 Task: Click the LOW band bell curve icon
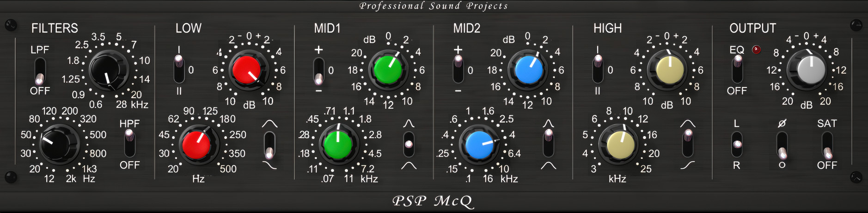(x=269, y=124)
